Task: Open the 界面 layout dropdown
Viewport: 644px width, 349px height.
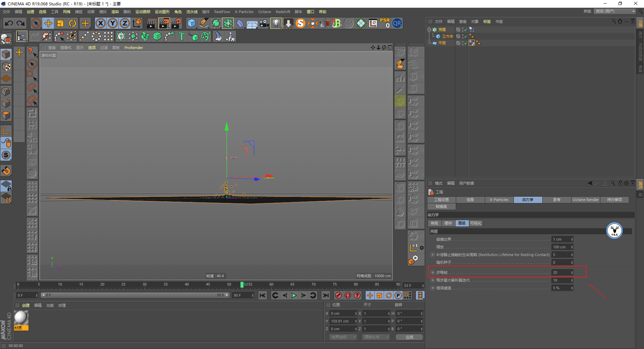Action: (x=615, y=11)
